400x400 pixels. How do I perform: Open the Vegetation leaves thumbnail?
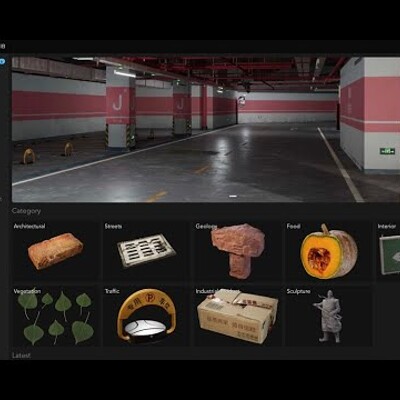coord(55,318)
